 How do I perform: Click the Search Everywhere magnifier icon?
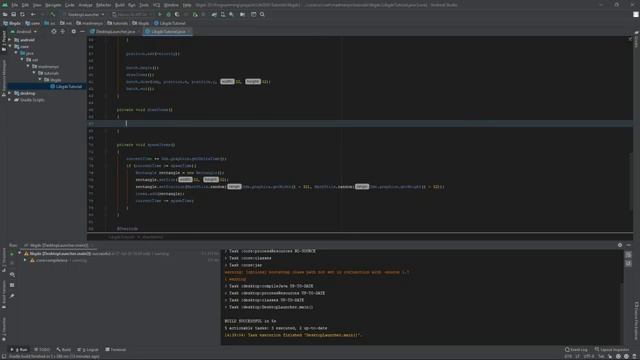(x=262, y=14)
